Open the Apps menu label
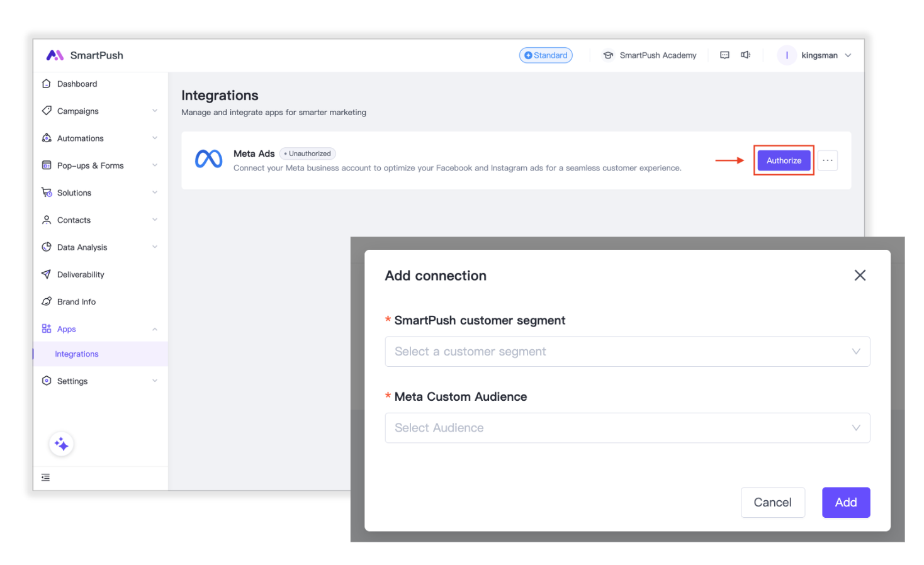The height and width of the screenshot is (565, 924). pyautogui.click(x=66, y=329)
